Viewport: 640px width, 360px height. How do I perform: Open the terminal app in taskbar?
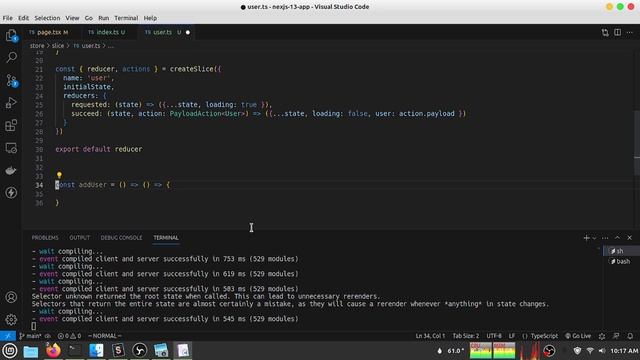pos(74,351)
